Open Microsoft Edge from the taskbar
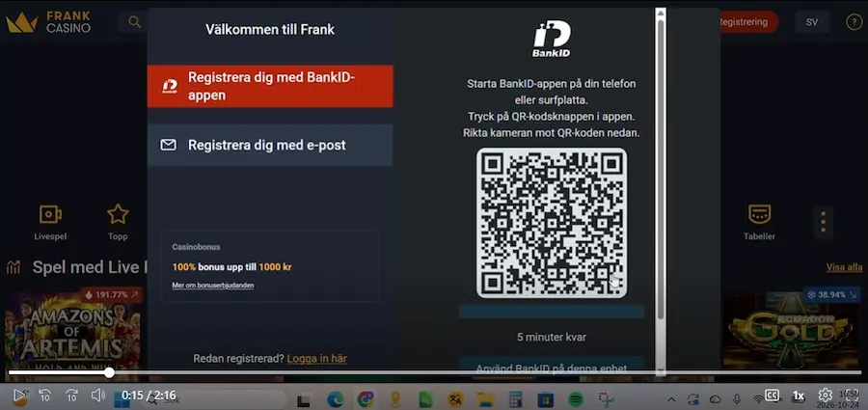Screen dimensions: 868x410 [335, 399]
